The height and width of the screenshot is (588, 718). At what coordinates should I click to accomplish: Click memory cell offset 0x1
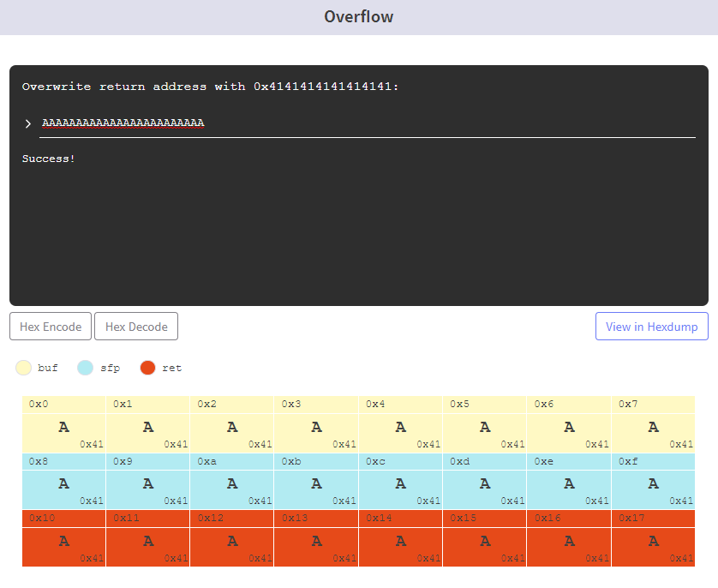pos(148,424)
